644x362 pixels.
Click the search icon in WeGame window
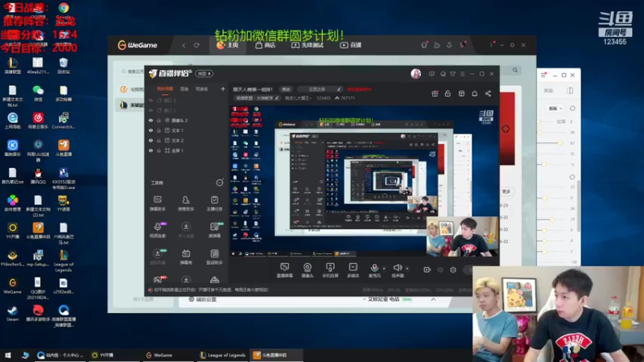click(515, 70)
